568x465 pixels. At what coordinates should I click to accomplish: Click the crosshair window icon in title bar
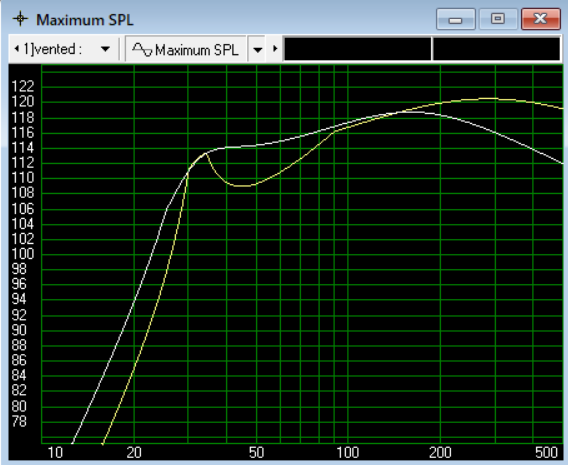20,18
